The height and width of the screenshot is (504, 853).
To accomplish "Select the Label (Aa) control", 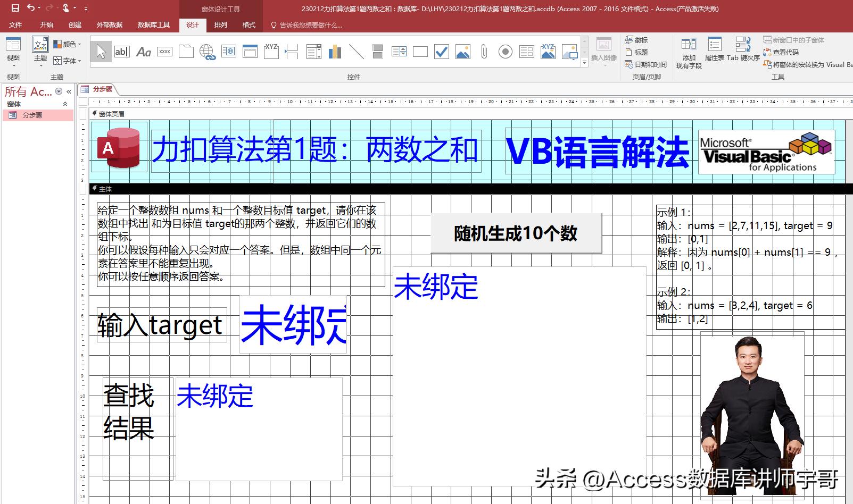I will click(143, 51).
